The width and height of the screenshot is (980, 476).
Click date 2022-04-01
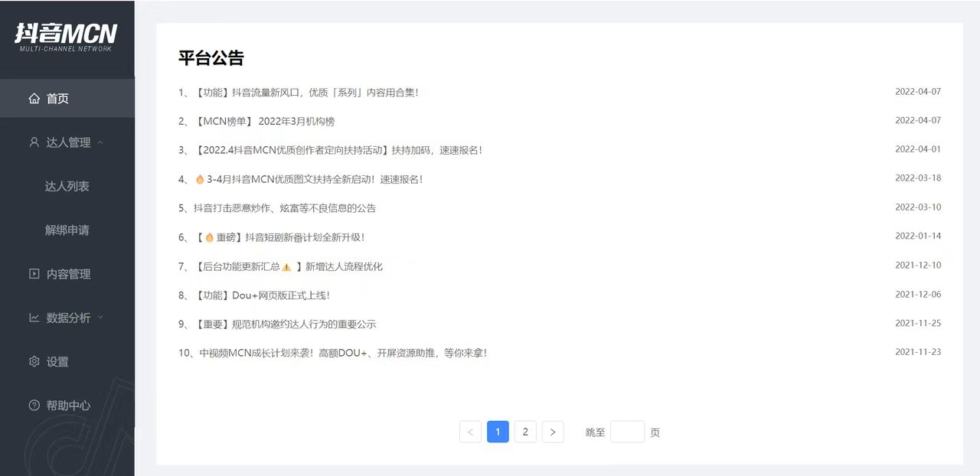918,149
